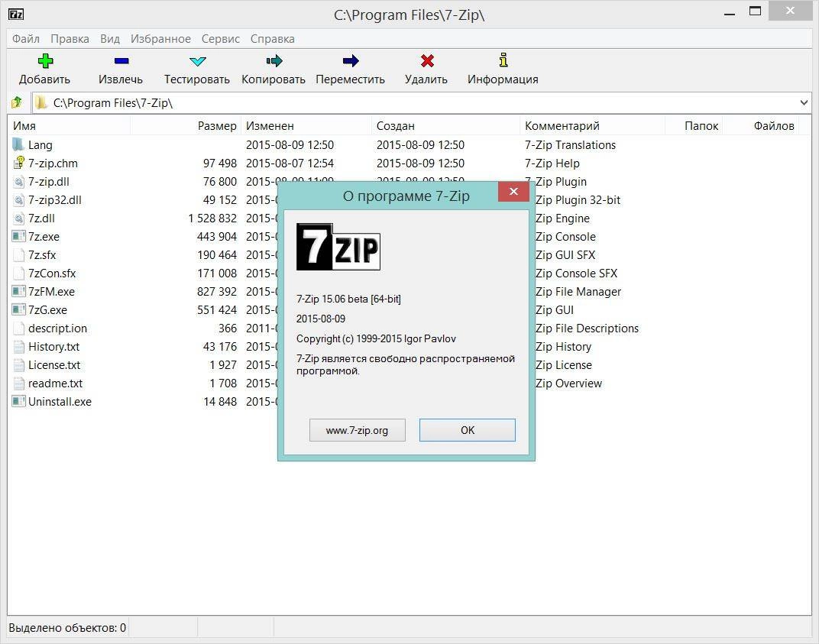Viewport: 819px width, 644px height.
Task: Sort by the Файлов column header
Action: (x=760, y=126)
